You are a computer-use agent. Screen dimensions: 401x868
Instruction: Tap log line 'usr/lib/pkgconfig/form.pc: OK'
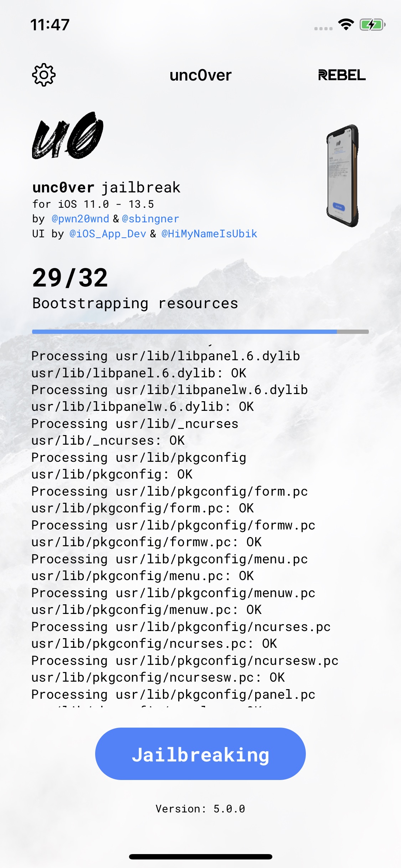143,508
